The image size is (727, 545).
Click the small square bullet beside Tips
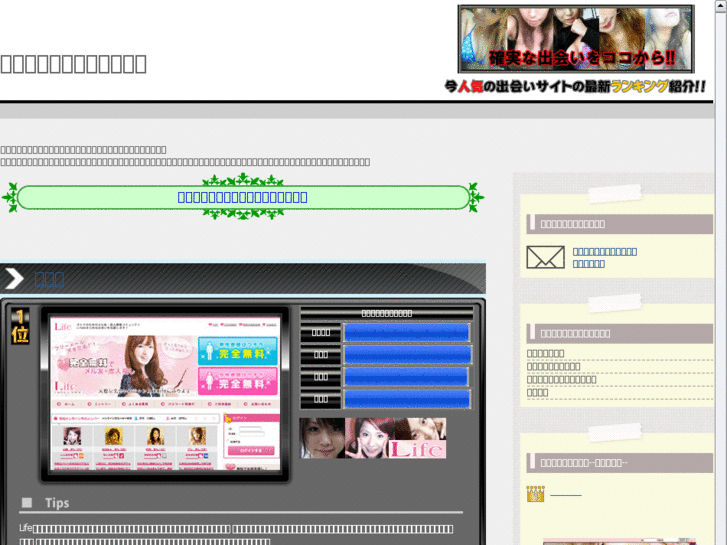[x=27, y=502]
